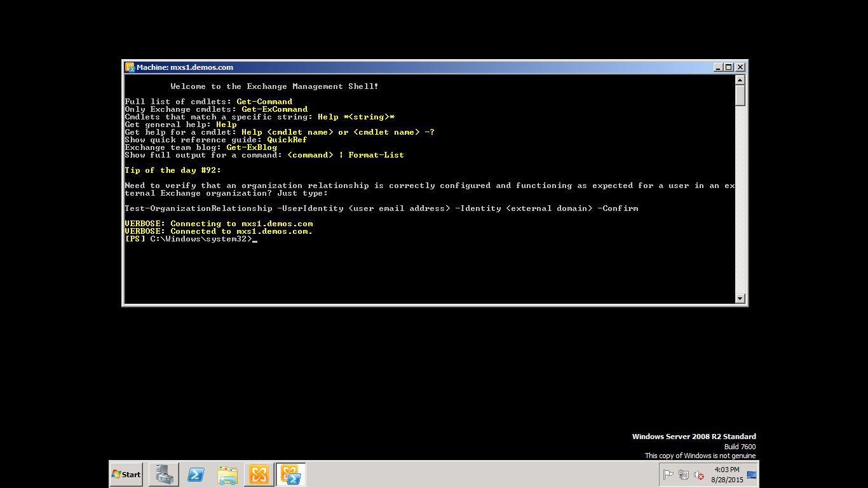Click the 'Test-OrganizationRelationship' command line
The width and height of the screenshot is (868, 488).
[381, 208]
